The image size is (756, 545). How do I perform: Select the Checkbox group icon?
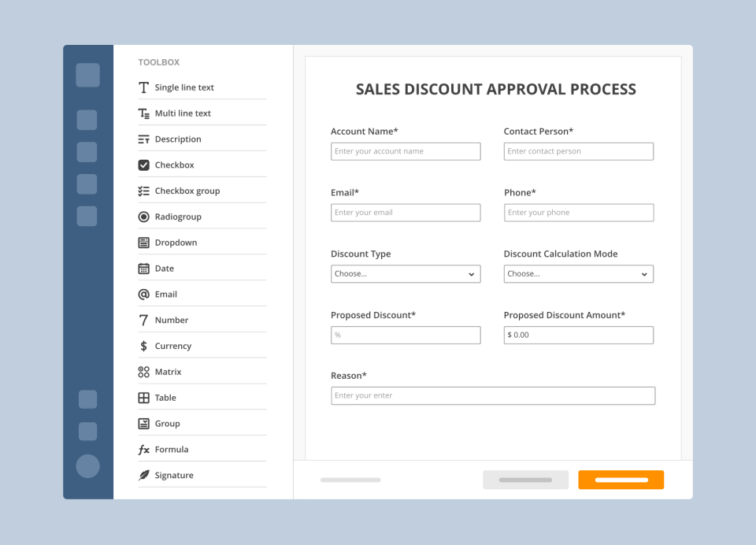pos(143,191)
